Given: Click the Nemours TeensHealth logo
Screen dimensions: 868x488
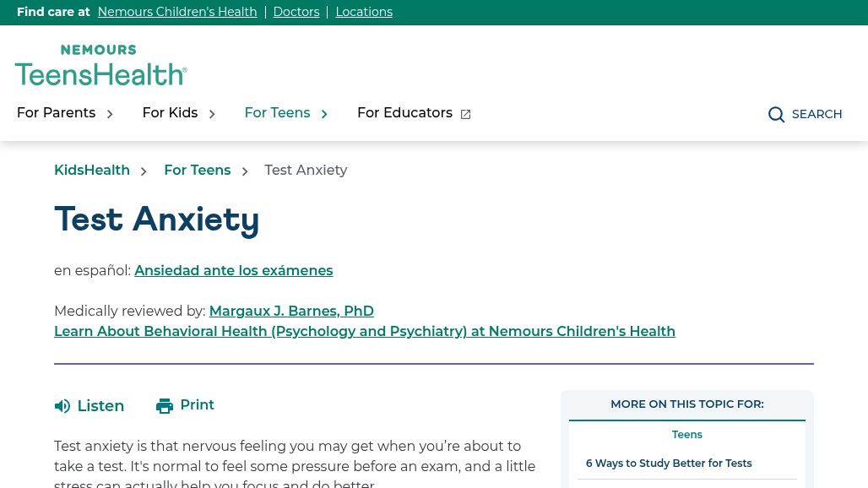Looking at the screenshot, I should [x=100, y=66].
